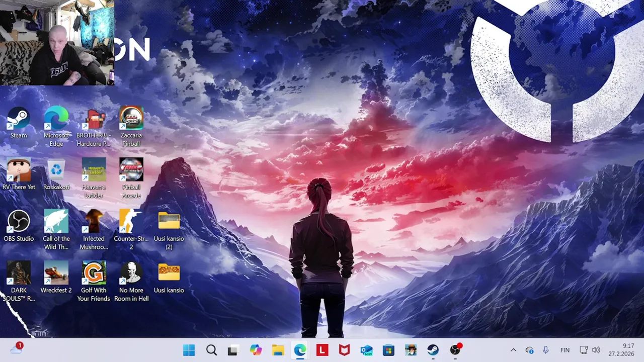Open the weather widget with badge
644x362 pixels.
[16, 349]
